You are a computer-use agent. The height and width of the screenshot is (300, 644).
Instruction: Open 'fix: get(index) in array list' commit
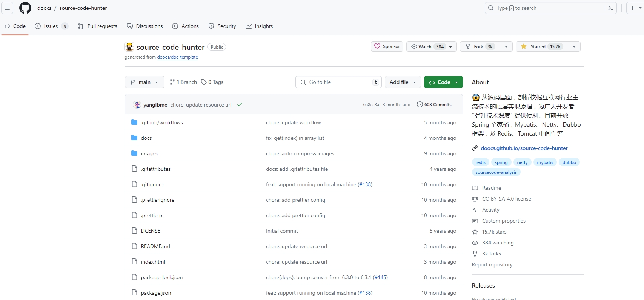point(295,138)
